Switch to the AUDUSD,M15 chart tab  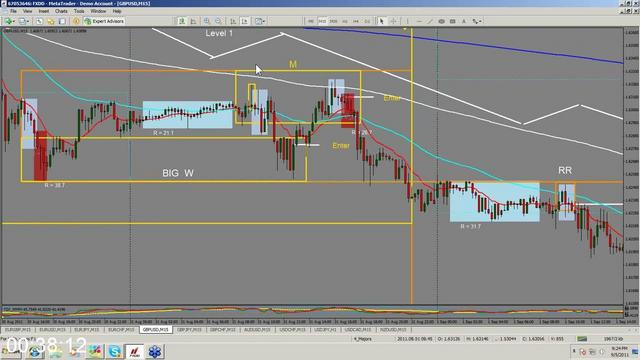tap(258, 329)
